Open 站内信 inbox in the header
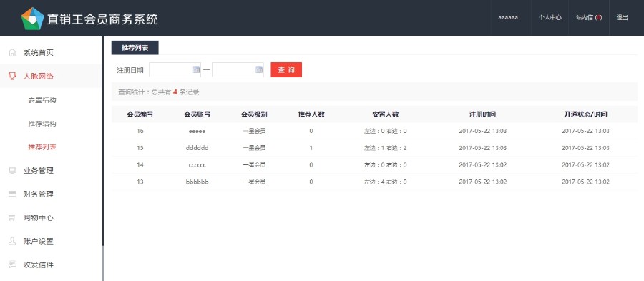 click(589, 18)
